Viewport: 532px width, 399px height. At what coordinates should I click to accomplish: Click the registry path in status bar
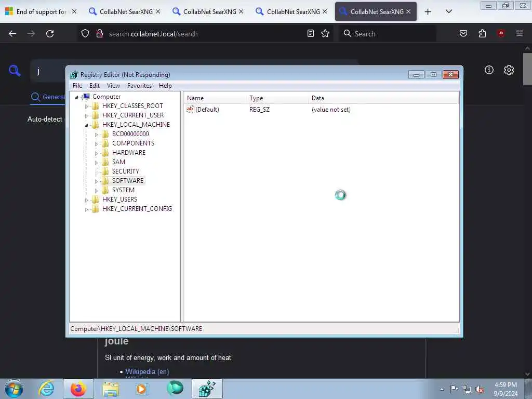(x=136, y=329)
